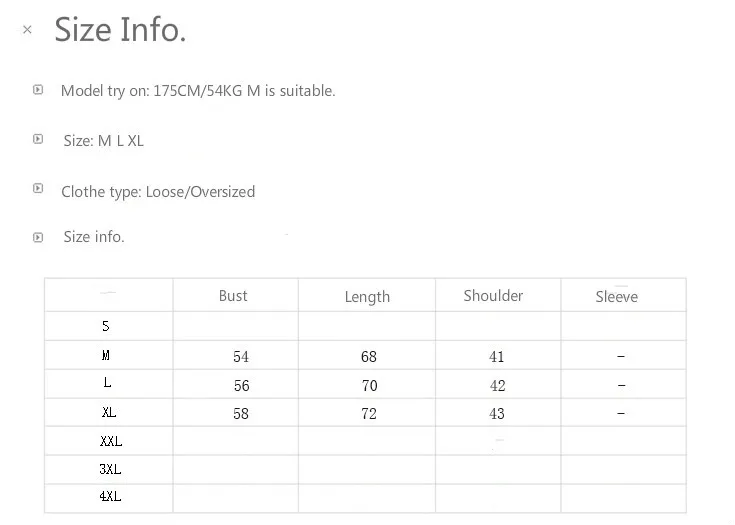Click the Clothe type: Loose/Oversized text
Image resolution: width=735 pixels, height=525 pixels.
[x=158, y=192]
